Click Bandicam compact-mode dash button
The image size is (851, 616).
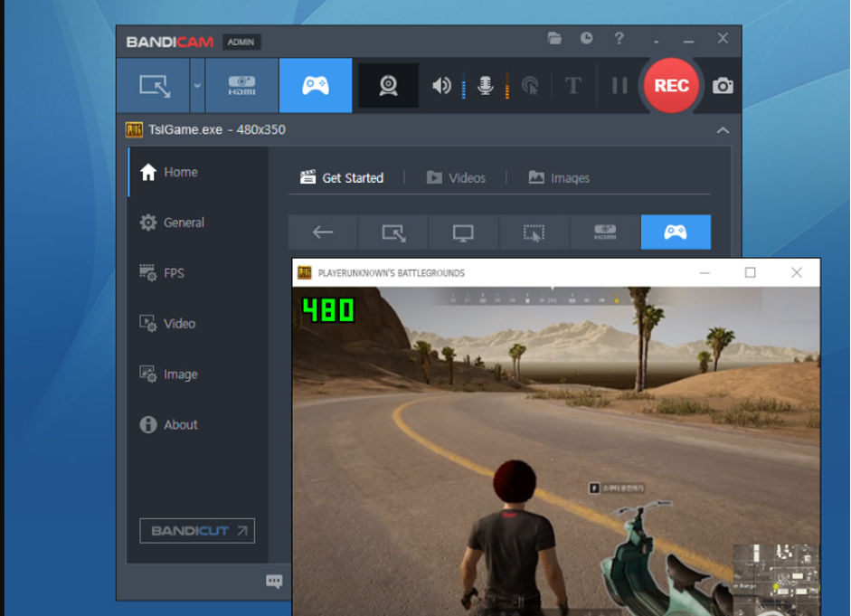point(657,42)
